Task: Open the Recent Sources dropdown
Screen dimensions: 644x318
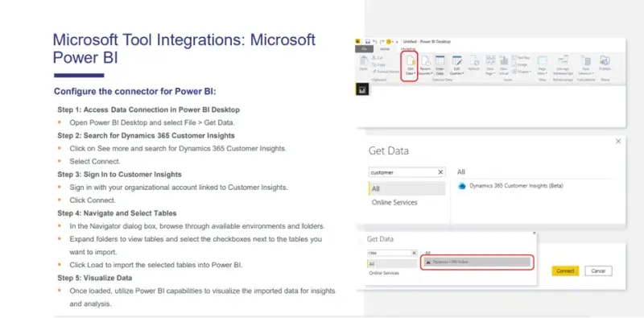Action: [x=425, y=65]
